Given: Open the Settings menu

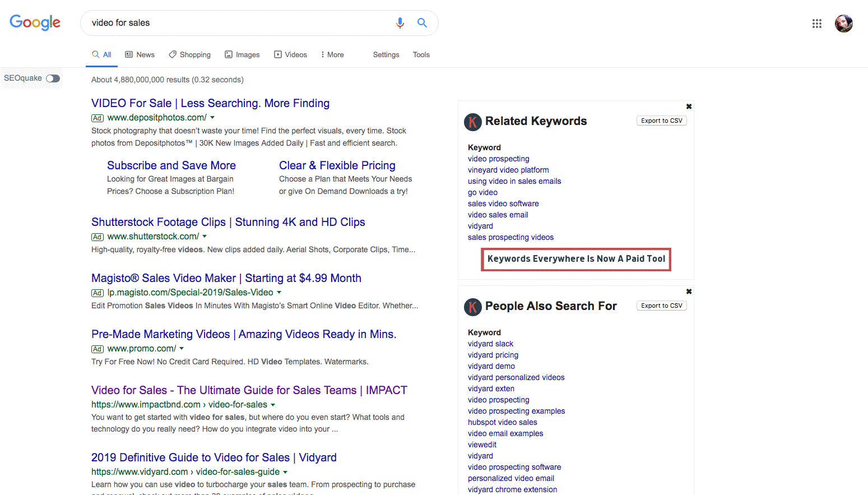Looking at the screenshot, I should (x=386, y=54).
